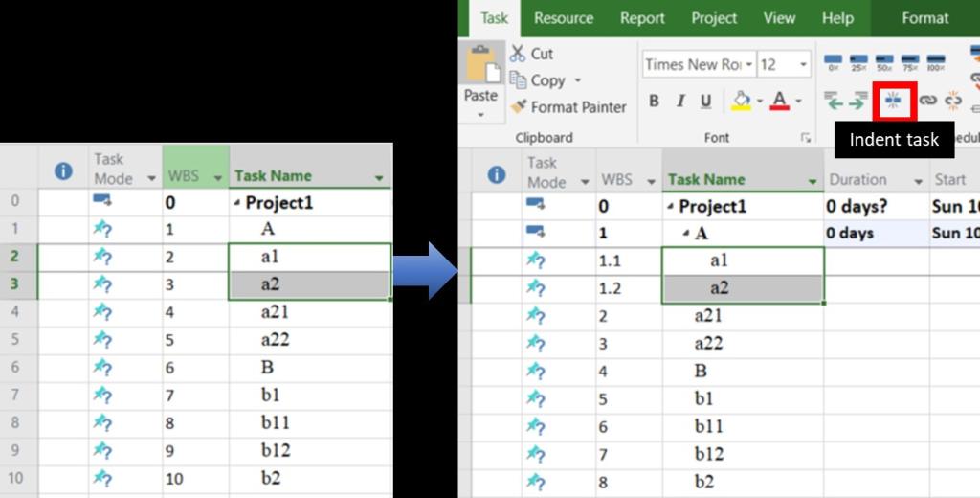The height and width of the screenshot is (498, 980).
Task: Collapse summary task A in right table
Action: pyautogui.click(x=686, y=235)
